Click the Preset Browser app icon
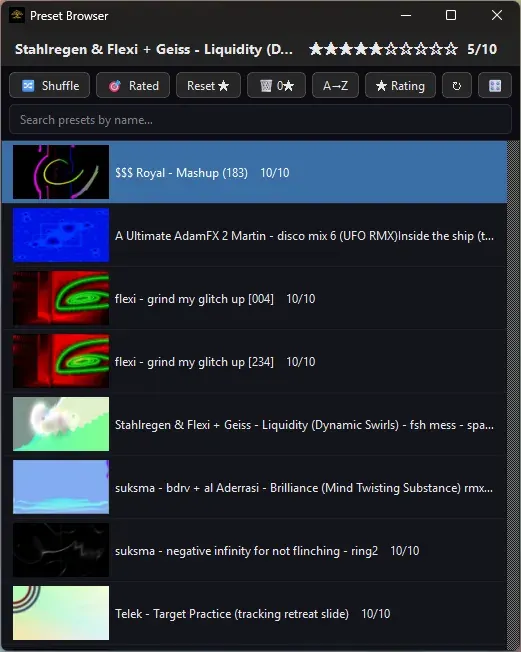Image resolution: width=521 pixels, height=652 pixels. (17, 15)
